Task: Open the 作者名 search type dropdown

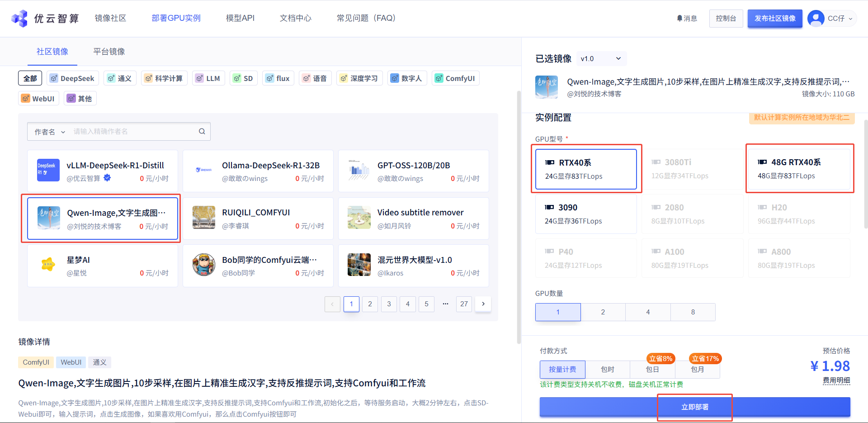Action: coord(50,132)
